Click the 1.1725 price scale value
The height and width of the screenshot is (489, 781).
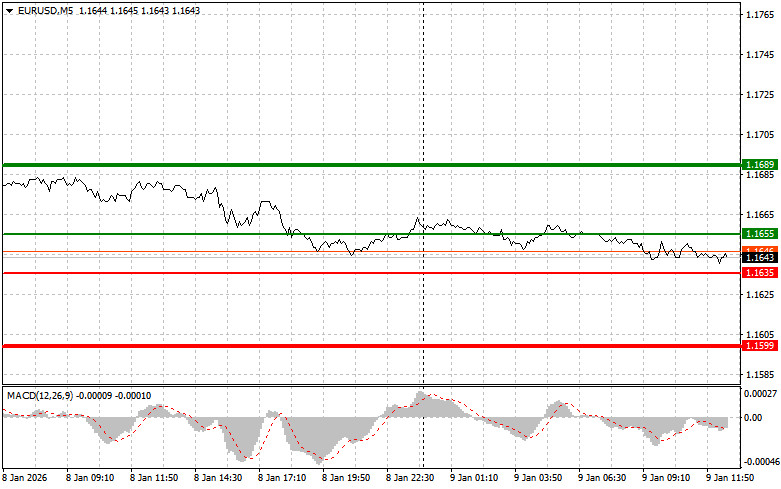(760, 95)
